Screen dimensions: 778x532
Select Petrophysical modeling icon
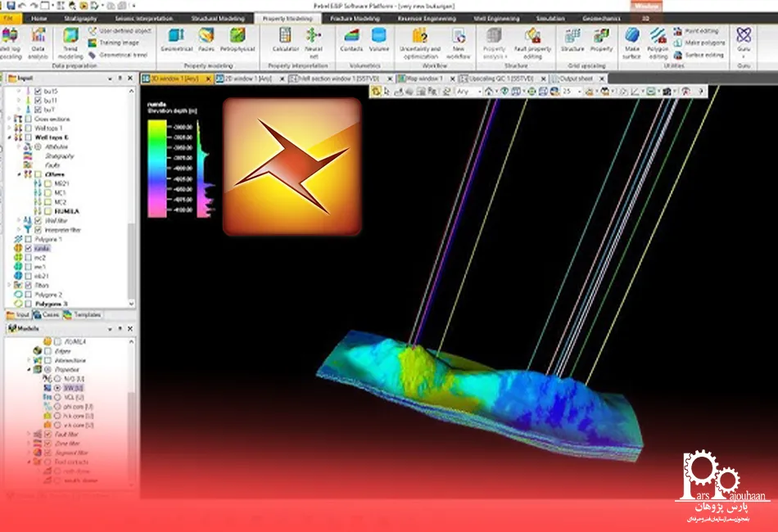(237, 39)
